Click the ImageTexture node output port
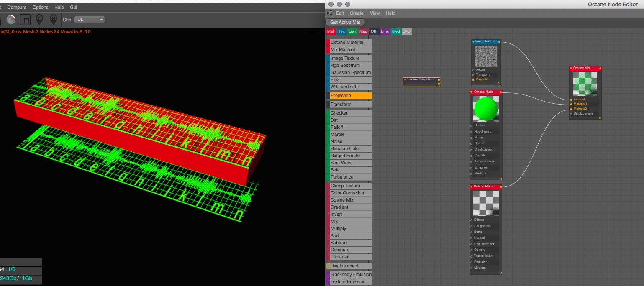Image resolution: width=644 pixels, height=286 pixels. (500, 42)
